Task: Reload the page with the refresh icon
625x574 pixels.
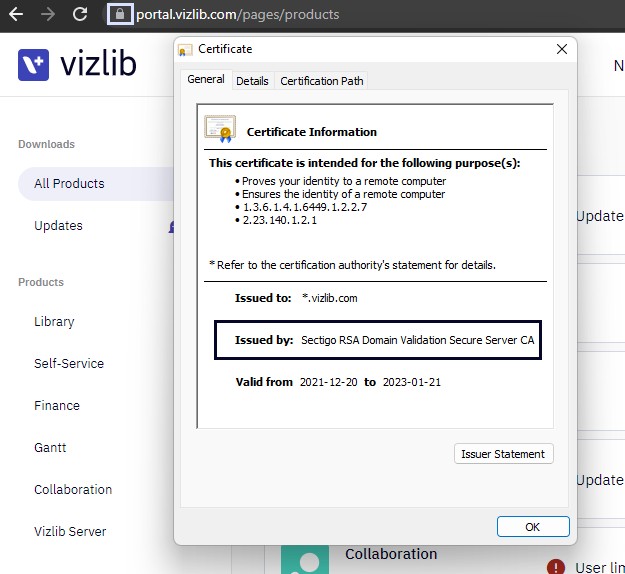Action: coord(80,15)
